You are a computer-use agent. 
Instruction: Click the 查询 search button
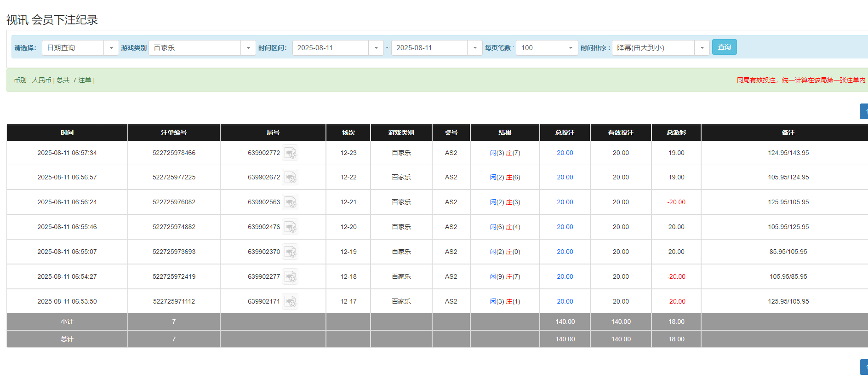point(724,47)
